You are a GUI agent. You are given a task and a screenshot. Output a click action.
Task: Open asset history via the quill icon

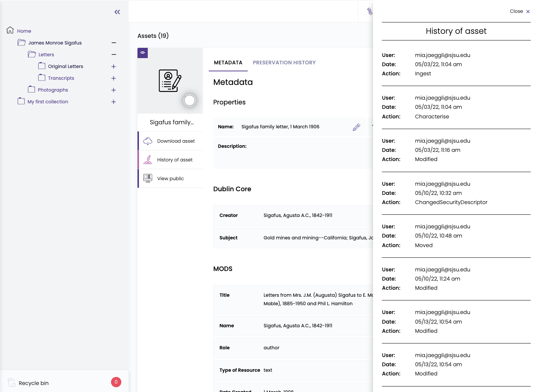148,160
